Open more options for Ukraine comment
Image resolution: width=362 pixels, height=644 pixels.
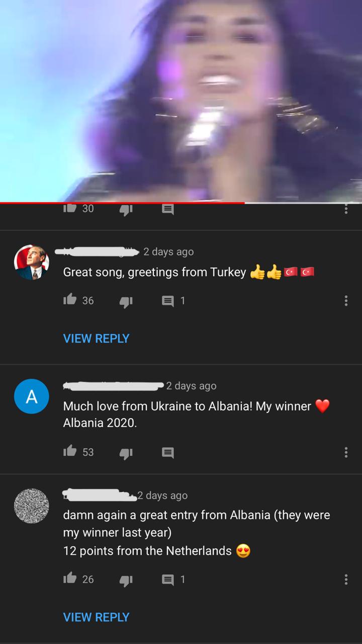coord(346,452)
